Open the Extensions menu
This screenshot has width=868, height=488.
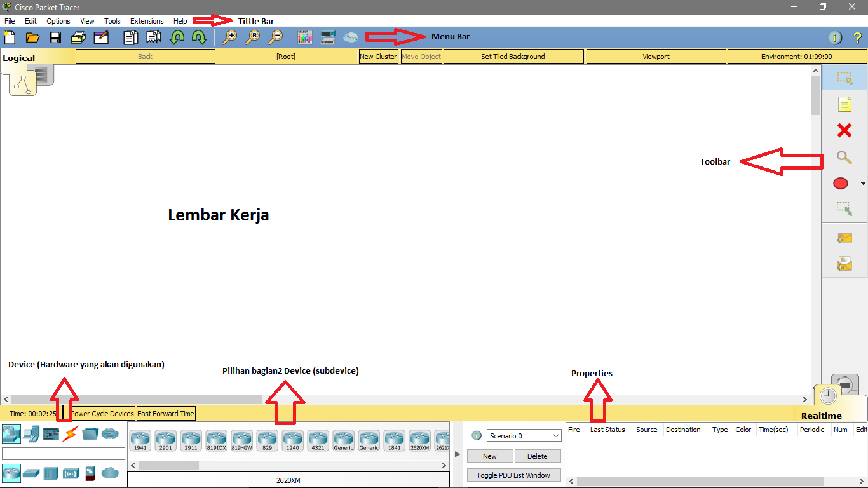(x=147, y=20)
